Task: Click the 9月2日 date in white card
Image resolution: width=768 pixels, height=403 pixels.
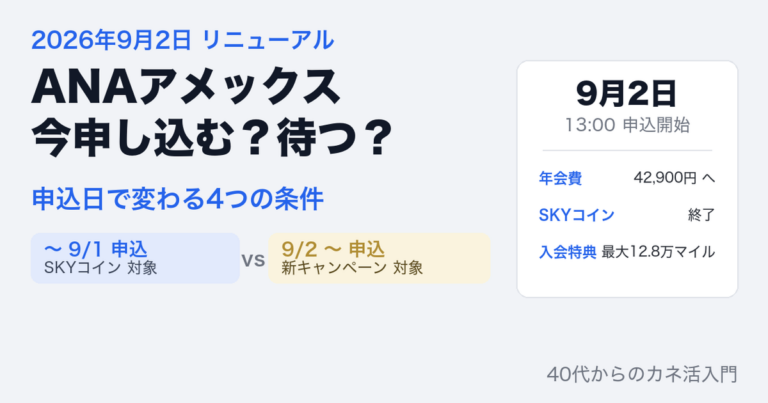Action: coord(627,94)
